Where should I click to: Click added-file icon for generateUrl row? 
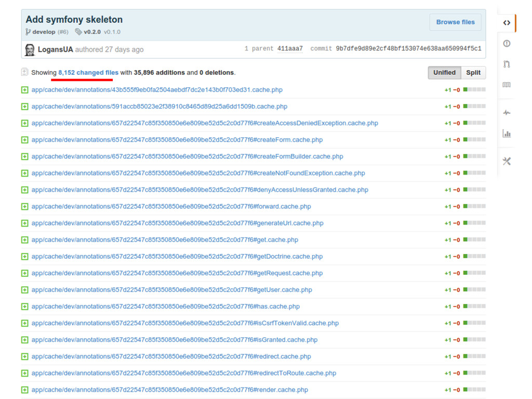(25, 223)
